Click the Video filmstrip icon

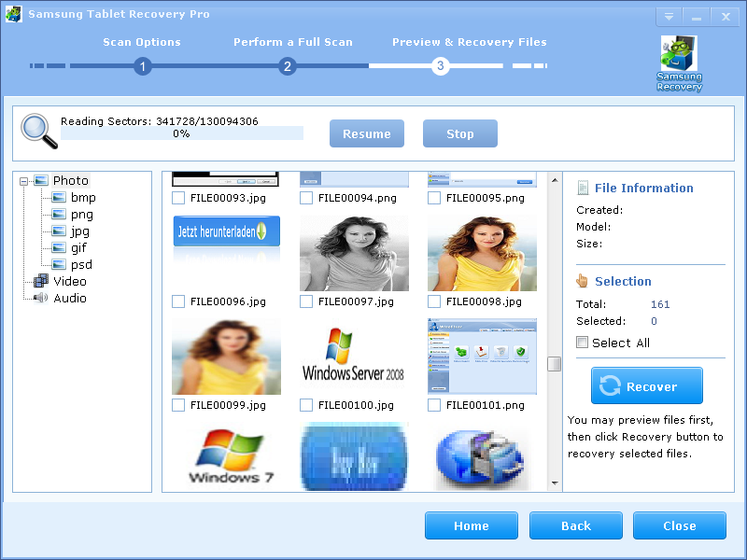point(41,281)
